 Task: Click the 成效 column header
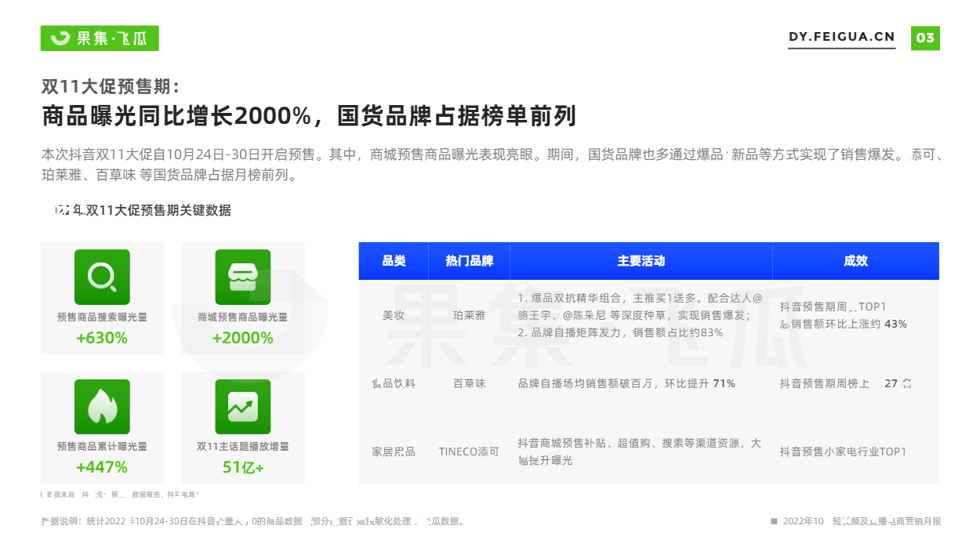(855, 261)
